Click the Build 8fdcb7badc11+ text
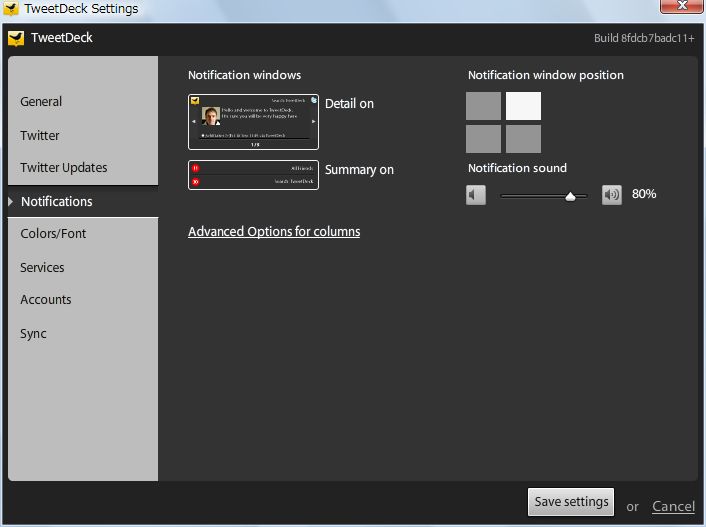 coord(644,38)
